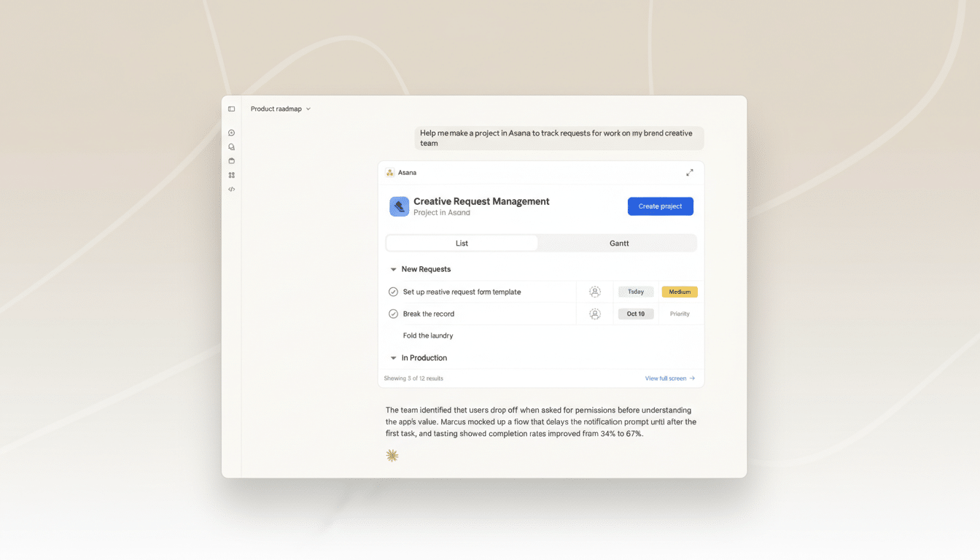Viewport: 980px width, 560px height.
Task: Click the Create project button
Action: pyautogui.click(x=660, y=206)
